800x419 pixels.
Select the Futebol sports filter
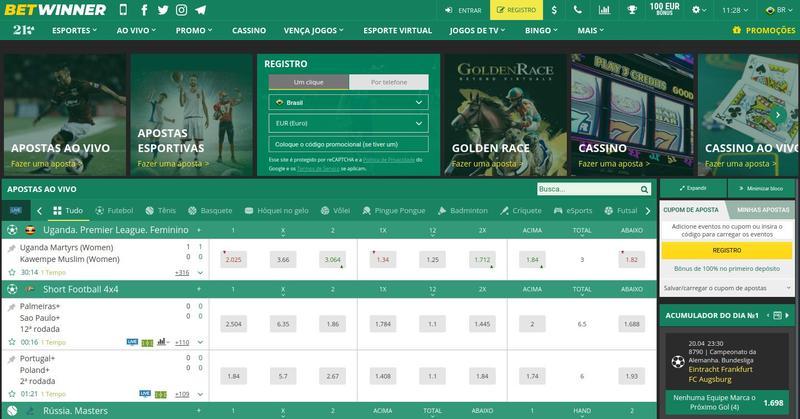114,211
